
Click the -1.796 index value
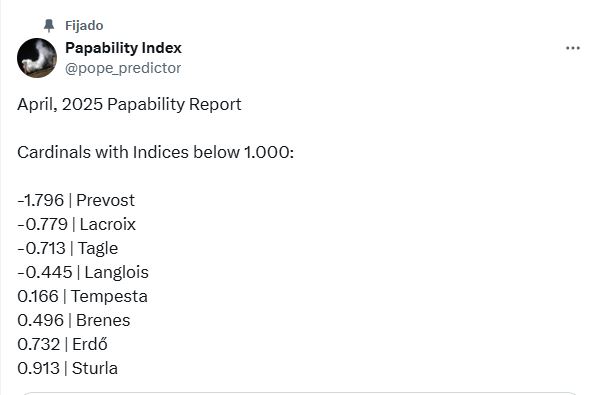[41, 200]
